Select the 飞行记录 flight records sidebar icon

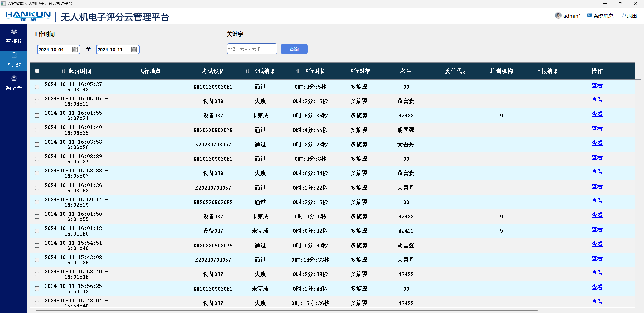click(14, 55)
